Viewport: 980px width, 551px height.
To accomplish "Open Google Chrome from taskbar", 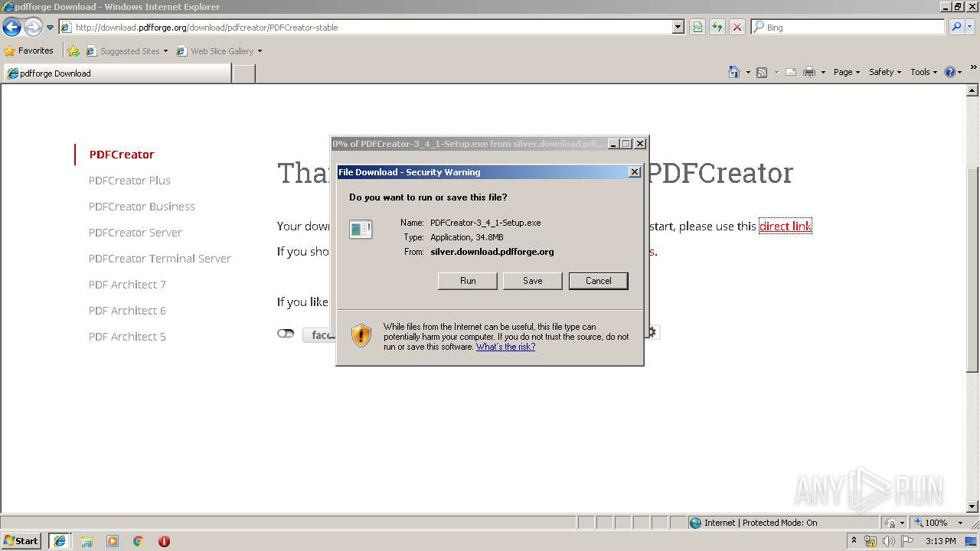I will 138,541.
